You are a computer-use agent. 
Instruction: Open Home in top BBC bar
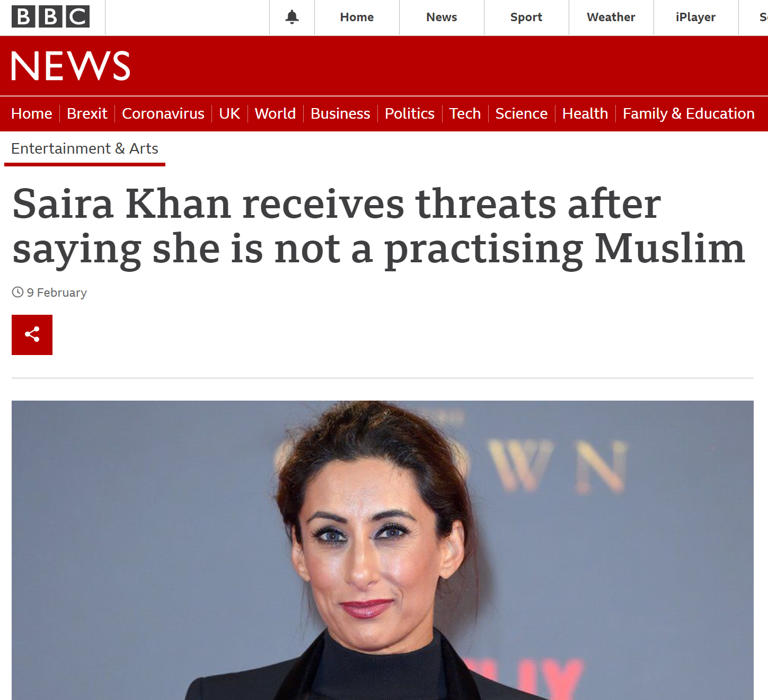(357, 17)
